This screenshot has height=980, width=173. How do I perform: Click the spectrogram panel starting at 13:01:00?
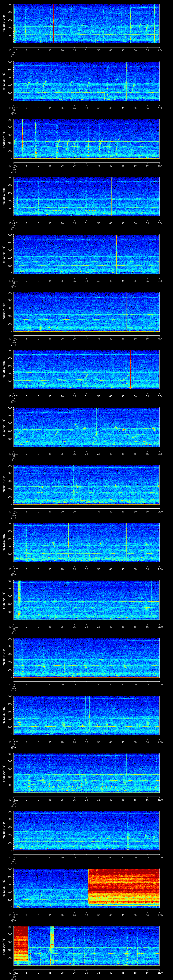coord(87,24)
